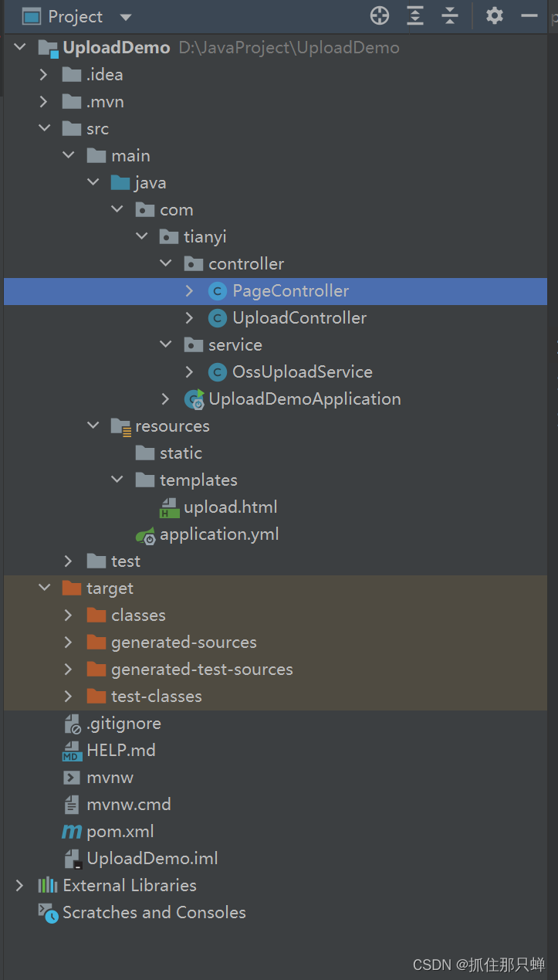Screen dimensions: 558x980
Task: Expand the test-classes folder
Action: [x=69, y=697]
